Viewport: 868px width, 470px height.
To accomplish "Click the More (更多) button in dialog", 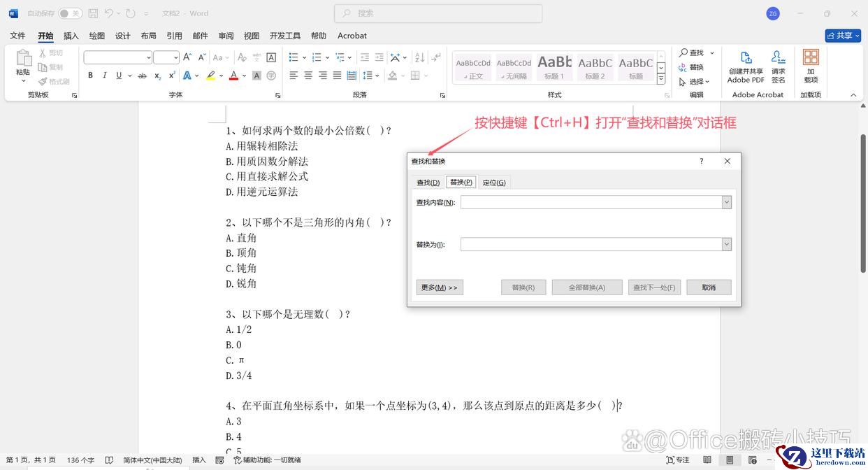I will coord(439,287).
